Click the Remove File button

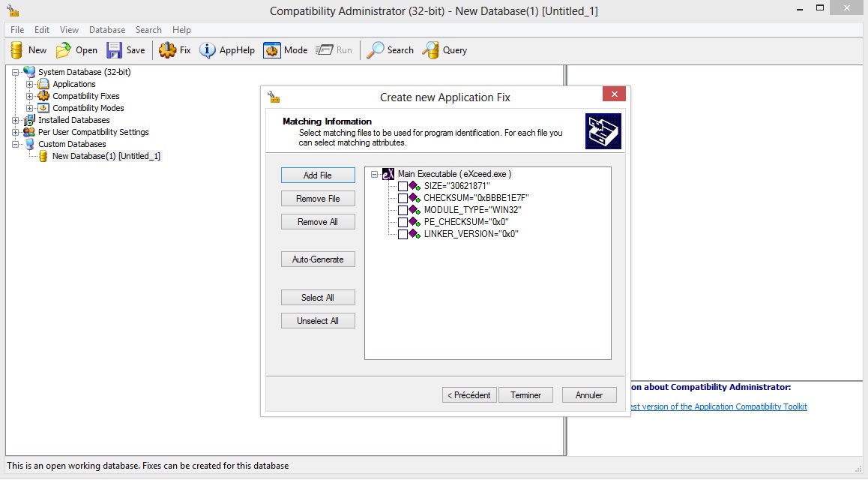click(318, 198)
